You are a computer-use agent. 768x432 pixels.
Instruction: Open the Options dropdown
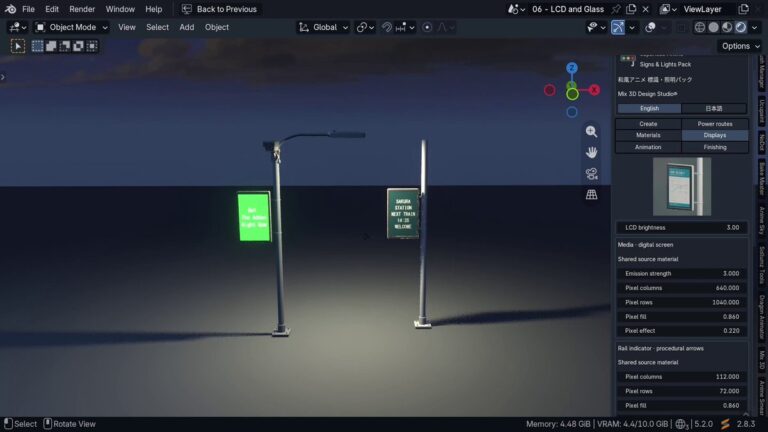tap(741, 46)
